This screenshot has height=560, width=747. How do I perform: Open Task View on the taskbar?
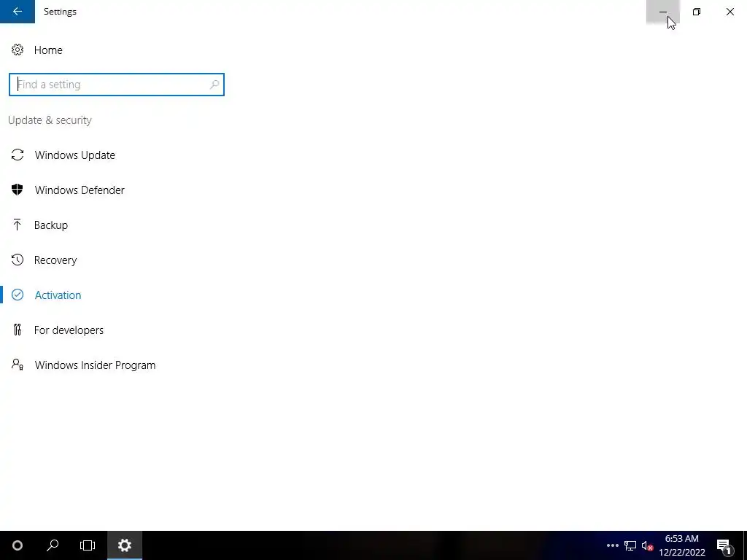pyautogui.click(x=88, y=545)
